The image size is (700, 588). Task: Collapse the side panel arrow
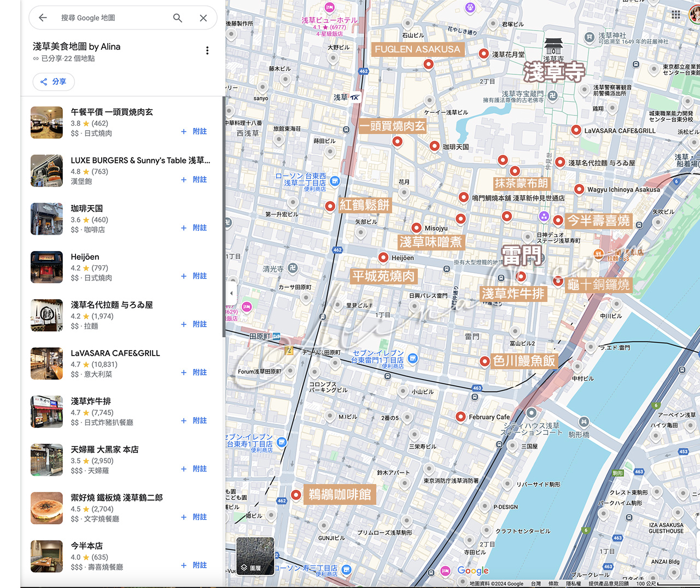point(231,293)
